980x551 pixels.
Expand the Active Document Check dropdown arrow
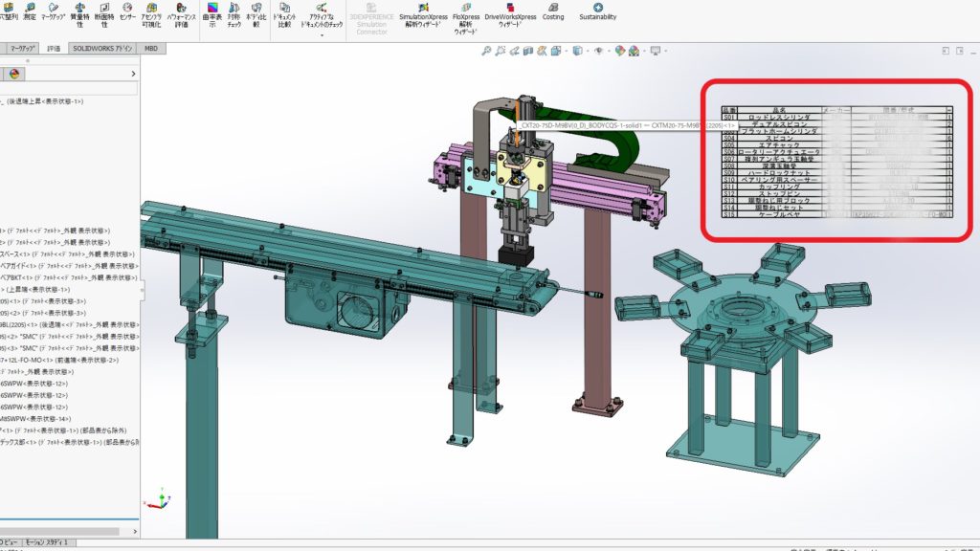pos(323,35)
